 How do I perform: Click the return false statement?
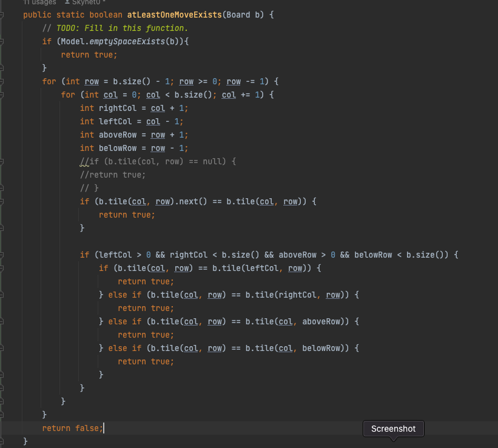72,428
